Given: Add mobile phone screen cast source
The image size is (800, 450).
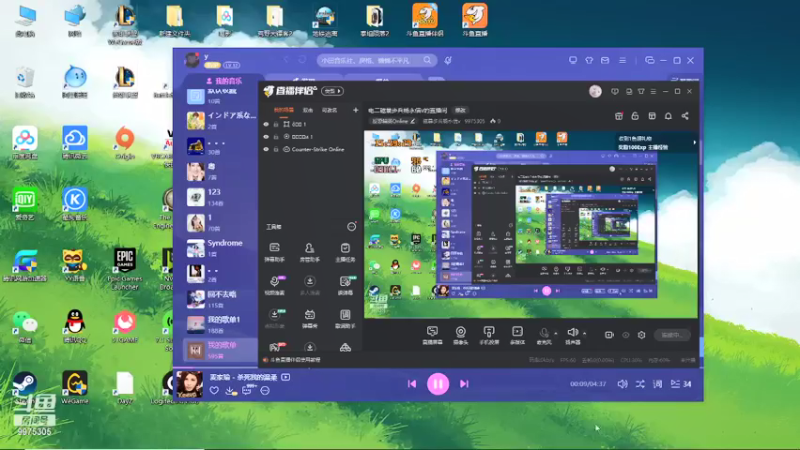Looking at the screenshot, I should (x=489, y=335).
